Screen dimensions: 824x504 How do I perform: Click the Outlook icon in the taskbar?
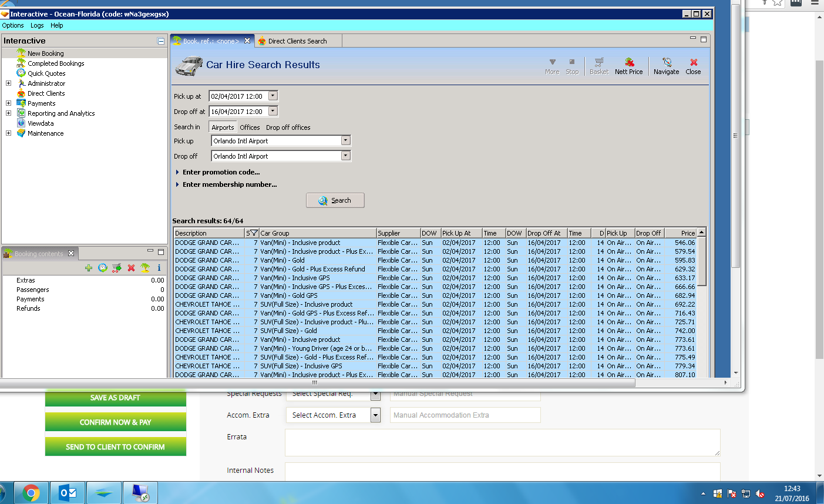(68, 493)
